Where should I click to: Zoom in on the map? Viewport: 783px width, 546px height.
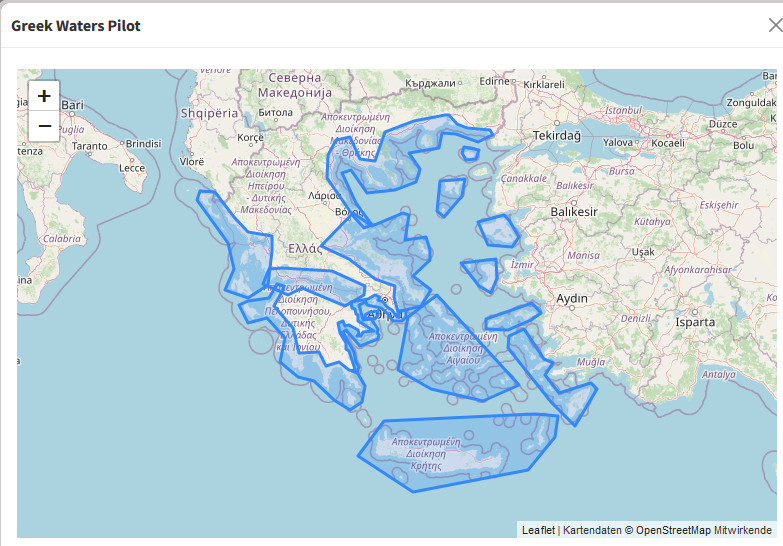click(x=44, y=96)
